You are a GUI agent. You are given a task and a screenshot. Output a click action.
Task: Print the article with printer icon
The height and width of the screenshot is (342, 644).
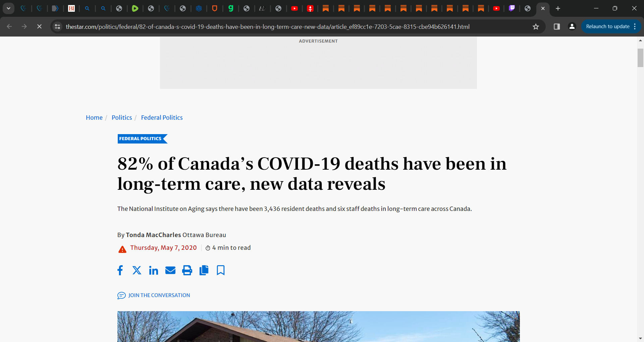pos(187,270)
